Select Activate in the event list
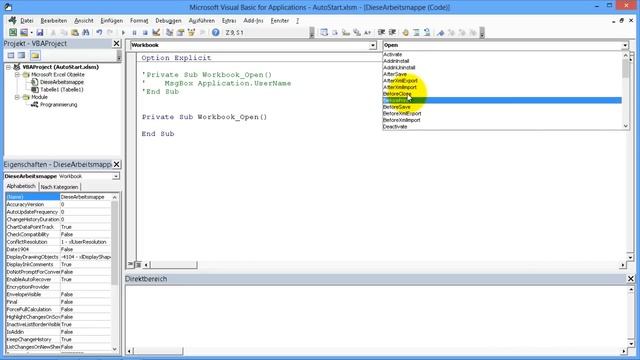Viewport: 640px width, 360px height. point(392,54)
